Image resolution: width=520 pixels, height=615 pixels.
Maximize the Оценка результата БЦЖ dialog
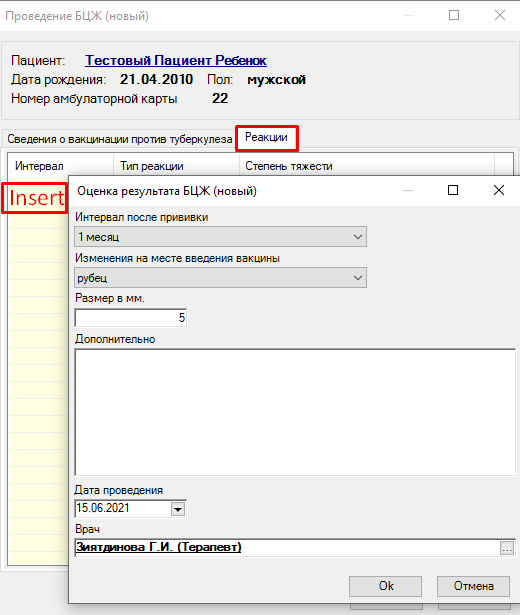(x=453, y=190)
